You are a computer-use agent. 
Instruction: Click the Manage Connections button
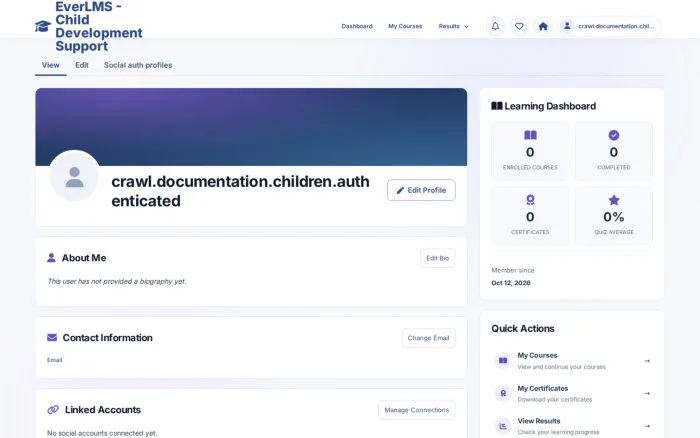[417, 410]
